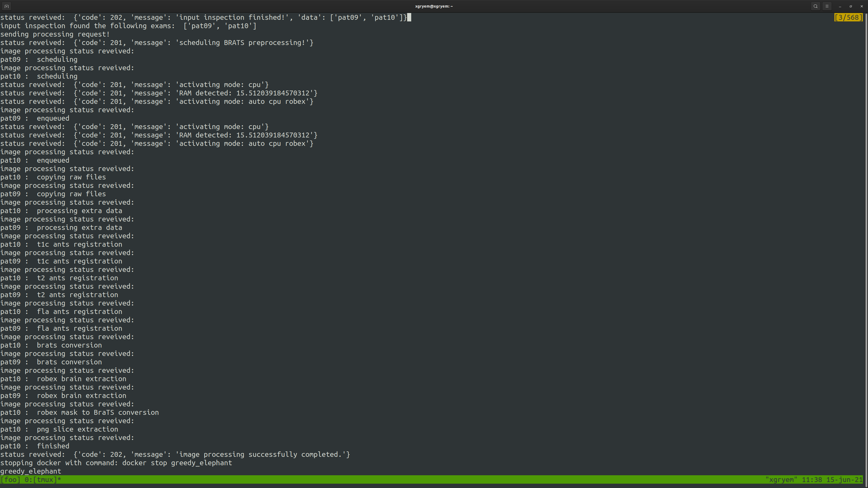
Task: Click the clock showing 11:38 15-jun-21
Action: pos(834,480)
